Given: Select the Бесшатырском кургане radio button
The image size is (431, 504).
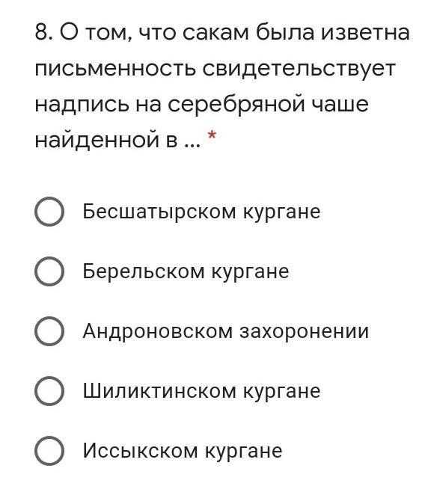Looking at the screenshot, I should [49, 212].
